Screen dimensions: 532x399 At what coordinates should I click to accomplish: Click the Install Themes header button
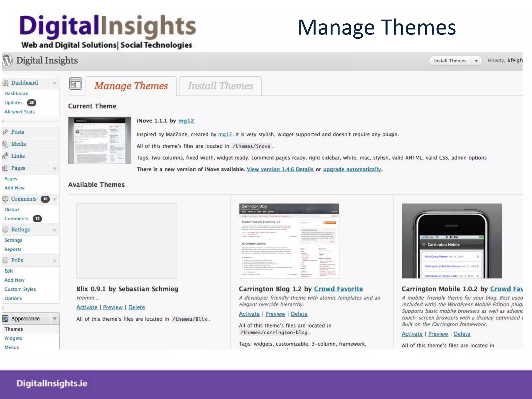[x=450, y=61]
